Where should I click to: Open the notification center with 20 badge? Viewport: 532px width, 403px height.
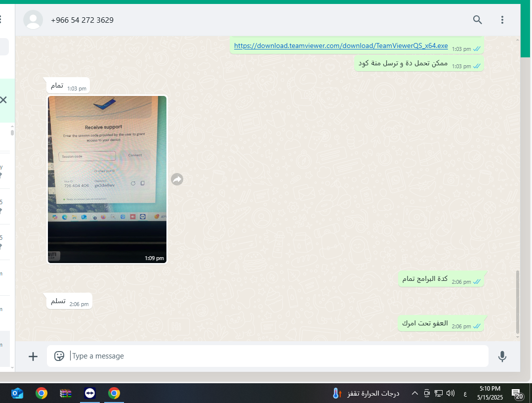click(x=517, y=394)
